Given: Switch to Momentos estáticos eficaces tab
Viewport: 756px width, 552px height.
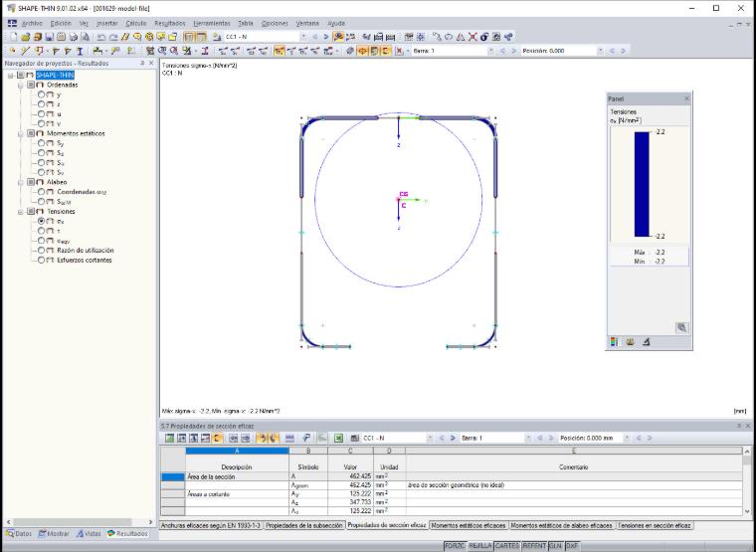Looking at the screenshot, I should pos(469,525).
